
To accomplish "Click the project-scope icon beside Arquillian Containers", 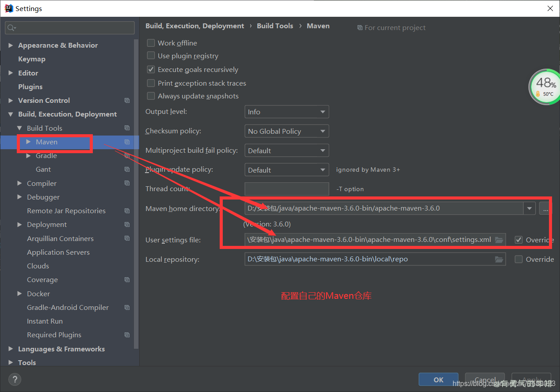I will pos(127,238).
